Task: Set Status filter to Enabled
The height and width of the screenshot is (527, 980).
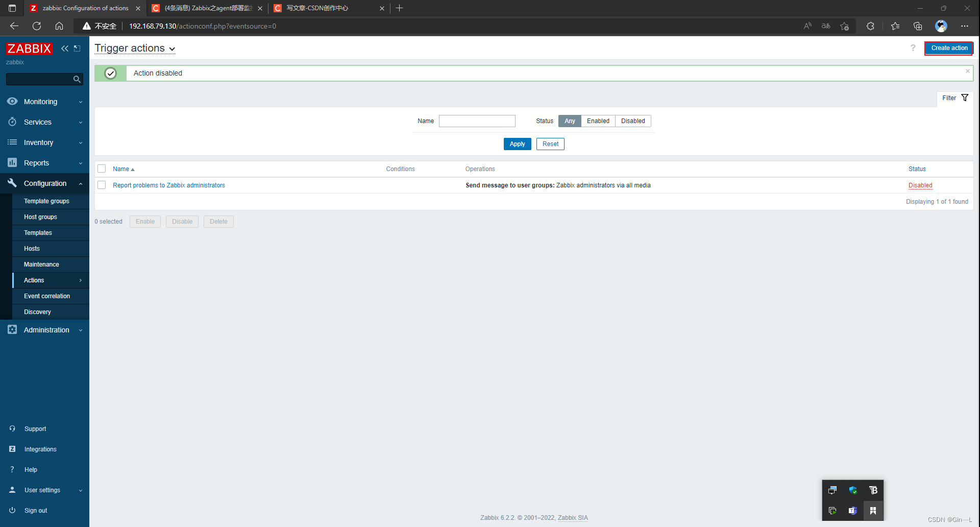Action: (x=598, y=121)
